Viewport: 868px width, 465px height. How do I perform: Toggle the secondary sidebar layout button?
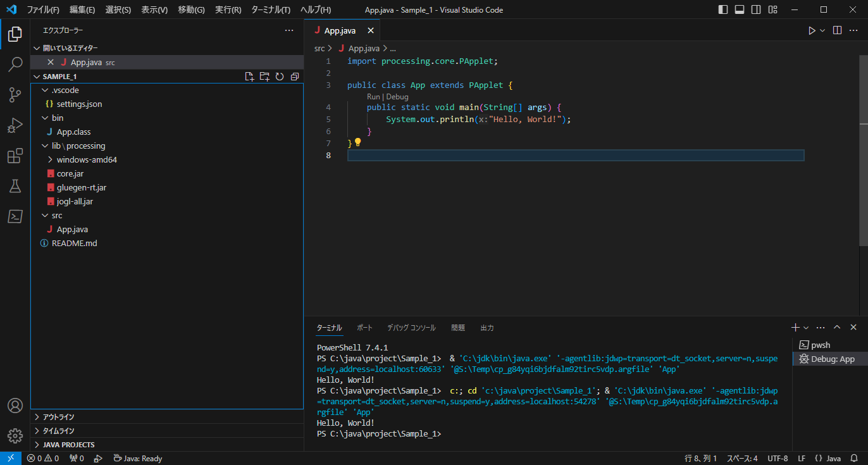756,9
